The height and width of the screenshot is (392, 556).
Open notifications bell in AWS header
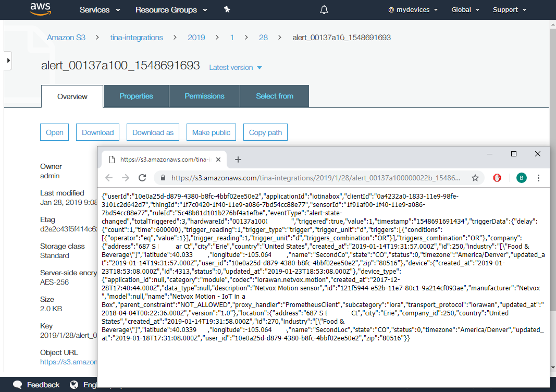pos(324,10)
